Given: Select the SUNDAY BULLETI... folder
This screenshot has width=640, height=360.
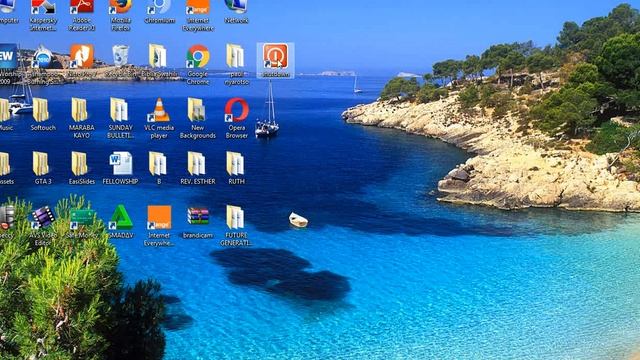Looking at the screenshot, I should pyautogui.click(x=120, y=118).
